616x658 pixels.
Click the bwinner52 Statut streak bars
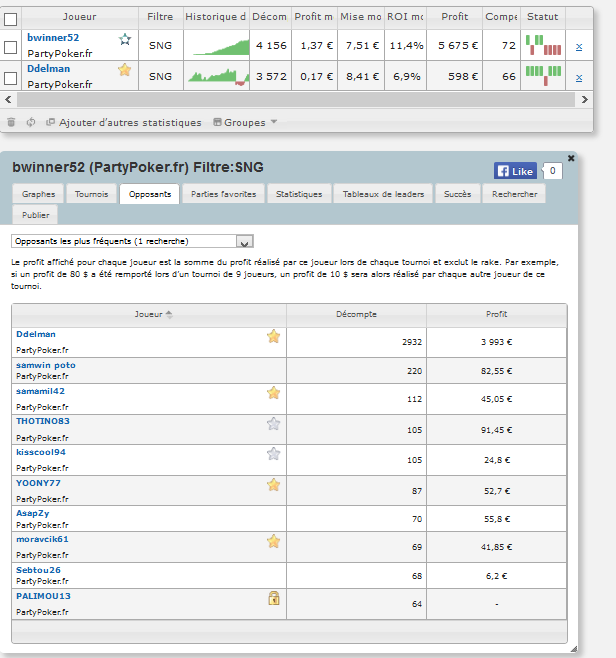(543, 45)
